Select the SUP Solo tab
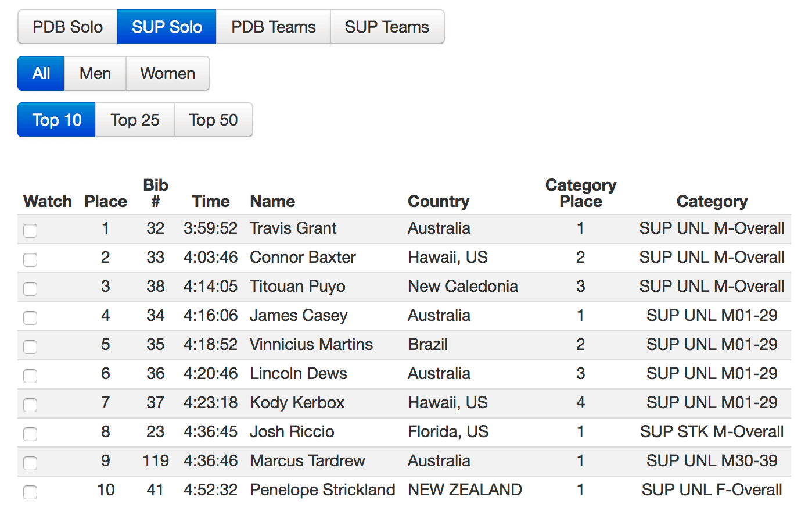812x518 pixels. (x=167, y=27)
